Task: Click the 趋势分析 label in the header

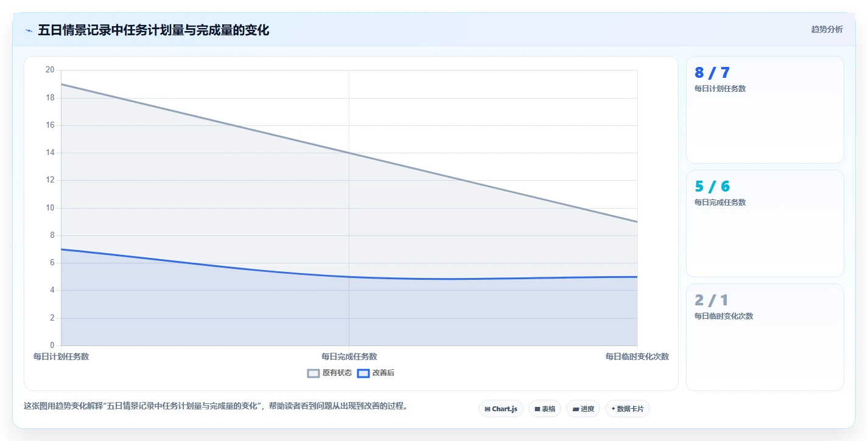Action: click(x=827, y=30)
